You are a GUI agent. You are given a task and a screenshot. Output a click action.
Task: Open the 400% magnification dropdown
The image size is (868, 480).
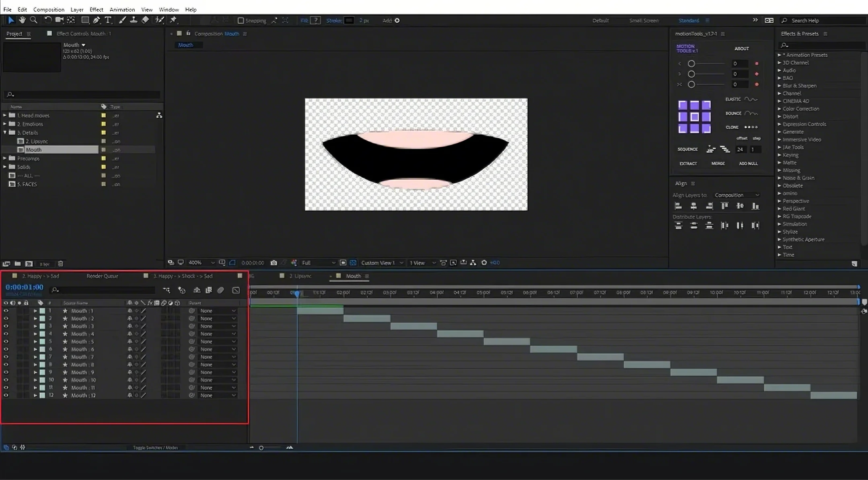click(x=202, y=263)
